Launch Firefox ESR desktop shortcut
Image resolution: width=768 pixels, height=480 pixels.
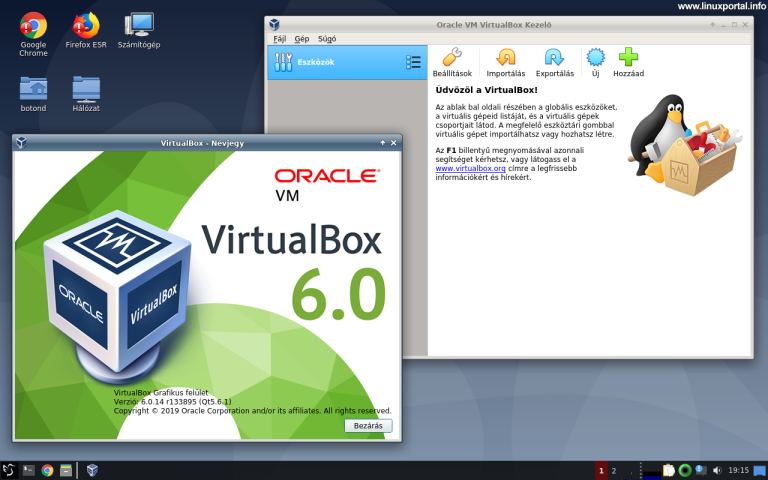(86, 30)
